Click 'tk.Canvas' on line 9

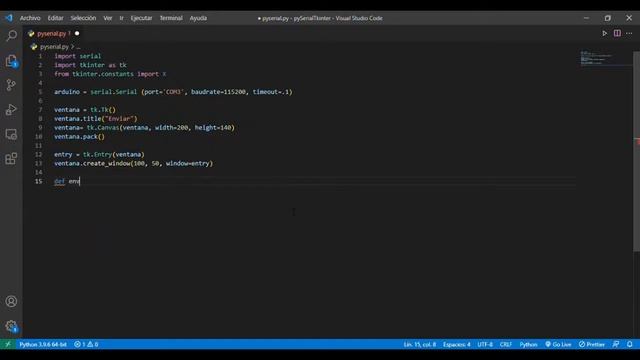point(103,128)
